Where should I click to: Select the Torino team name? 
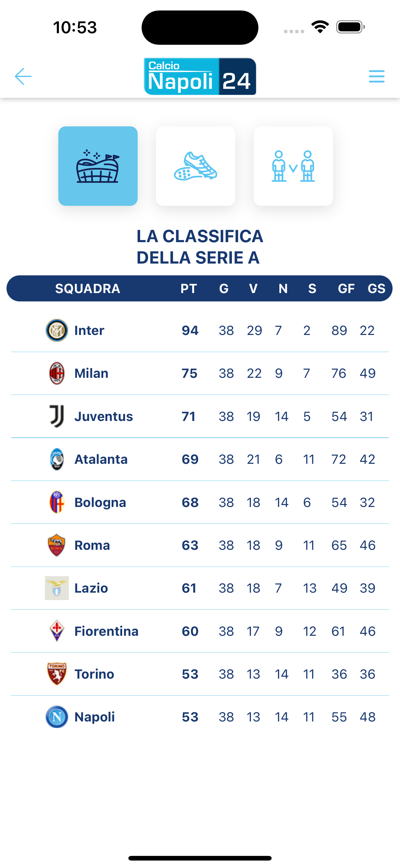[94, 674]
